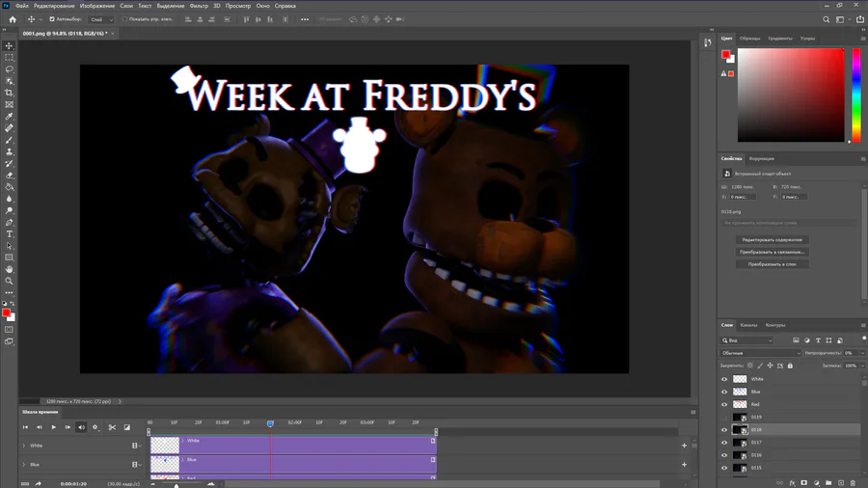Select the Brush tool
The width and height of the screenshot is (868, 488).
(x=9, y=140)
